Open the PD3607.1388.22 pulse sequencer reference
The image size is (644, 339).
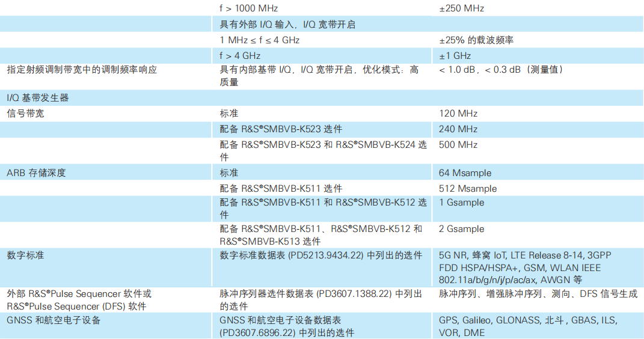(x=341, y=294)
